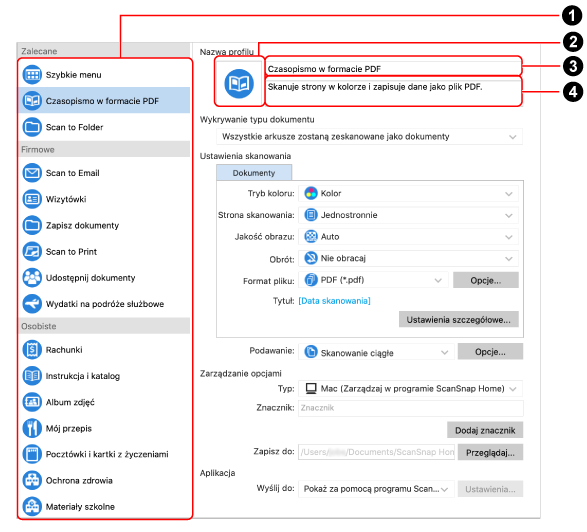This screenshot has width=587, height=532.
Task: Expand the Strona skanowania dropdown
Action: point(408,215)
